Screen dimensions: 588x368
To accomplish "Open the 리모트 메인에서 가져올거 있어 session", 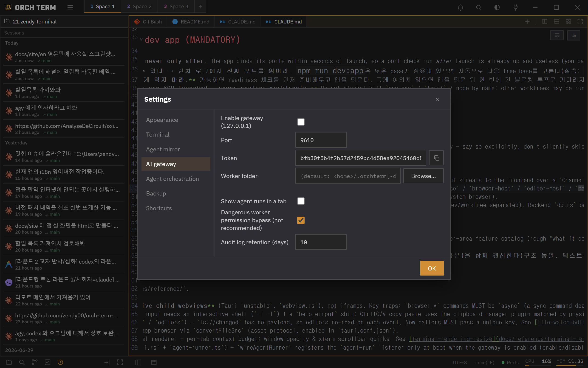I will point(64,300).
